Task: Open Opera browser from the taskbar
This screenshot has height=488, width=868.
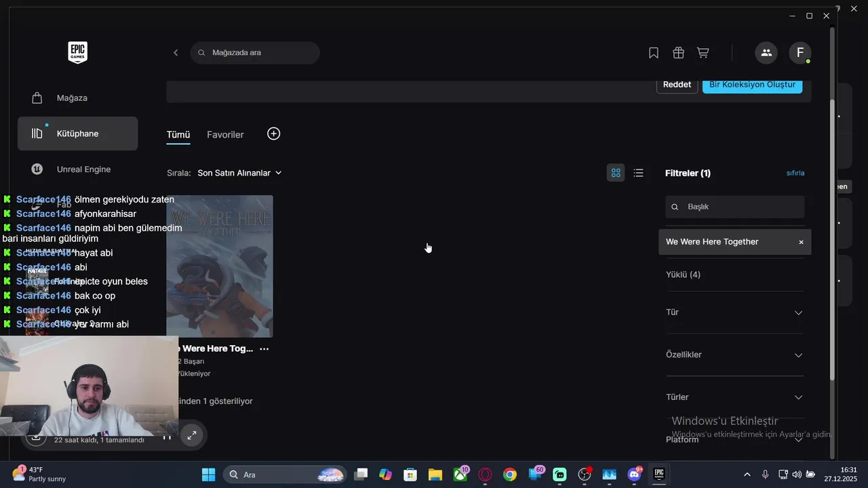Action: pyautogui.click(x=485, y=474)
